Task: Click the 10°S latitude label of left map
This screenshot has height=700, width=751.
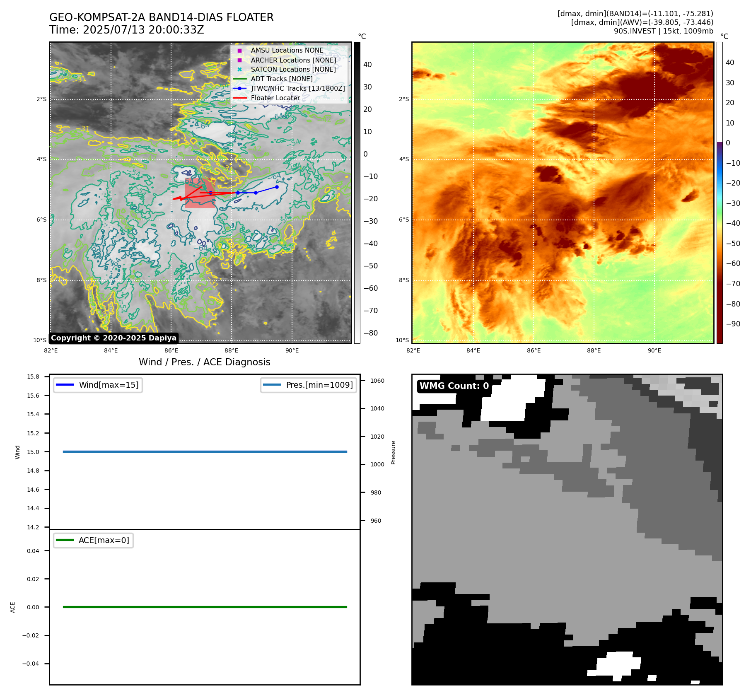Action: click(40, 340)
